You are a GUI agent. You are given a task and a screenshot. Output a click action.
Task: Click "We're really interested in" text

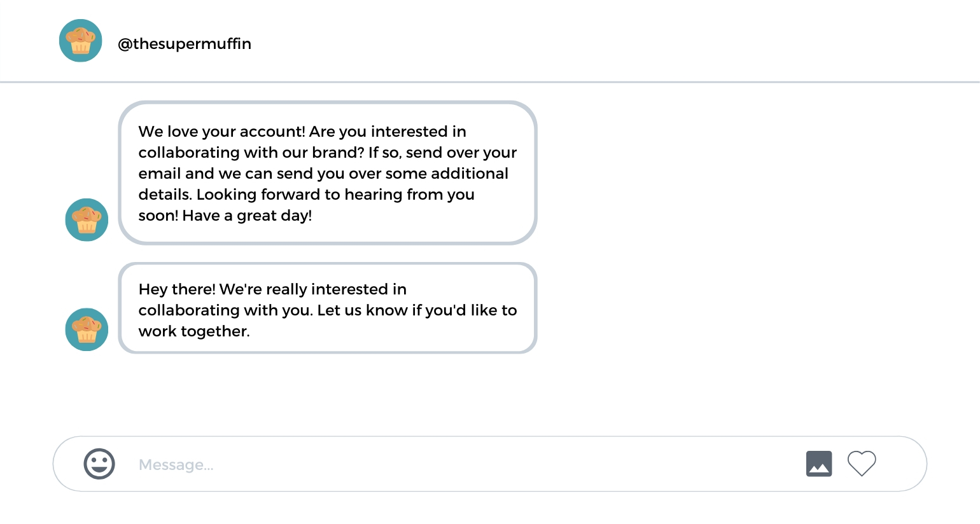point(312,289)
